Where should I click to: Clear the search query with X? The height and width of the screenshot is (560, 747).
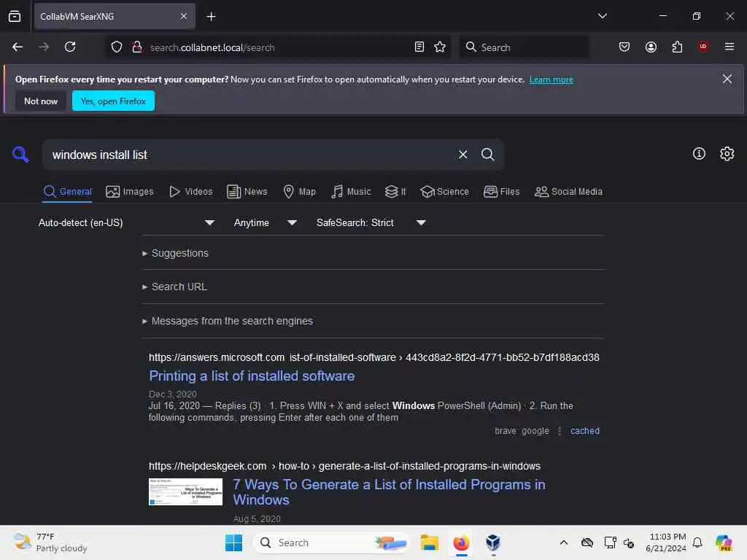click(462, 155)
